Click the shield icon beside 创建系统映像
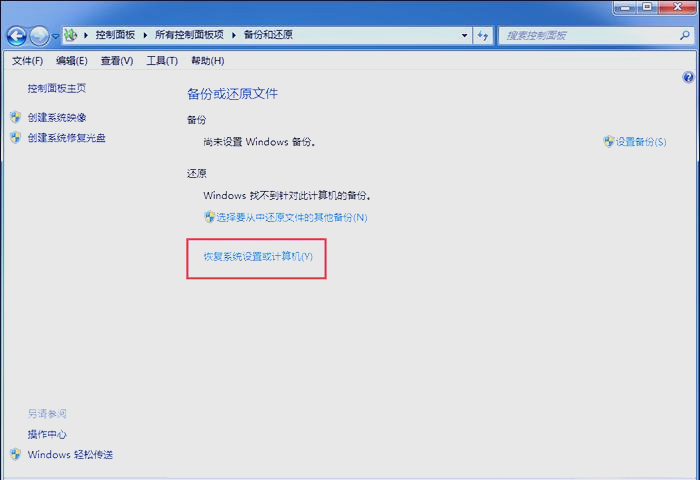Image resolution: width=700 pixels, height=480 pixels. [15, 117]
